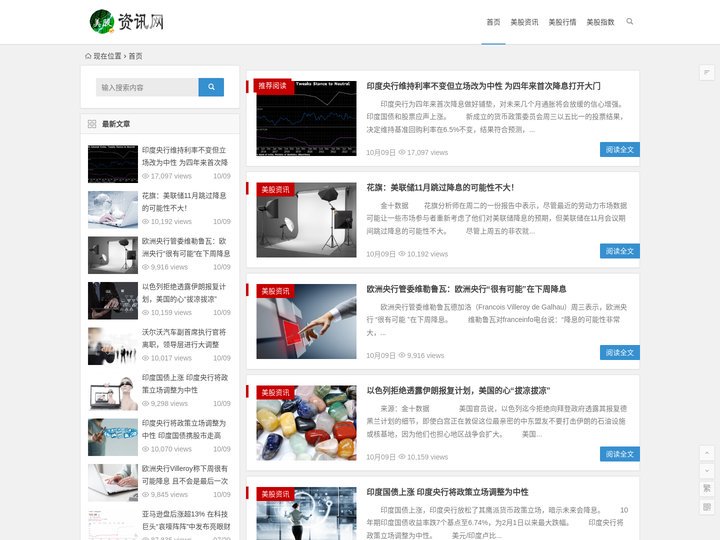Click 美股资讯 tag on the colorful stones article

click(275, 392)
